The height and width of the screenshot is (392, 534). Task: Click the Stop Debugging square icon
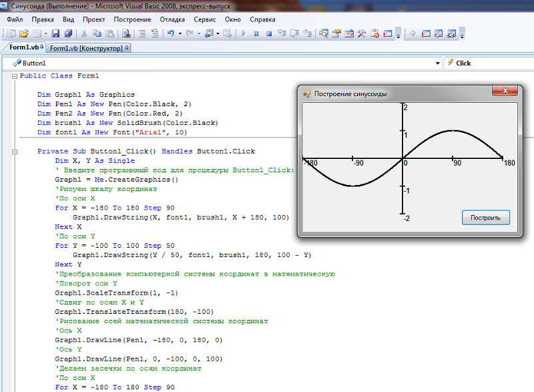point(269,33)
